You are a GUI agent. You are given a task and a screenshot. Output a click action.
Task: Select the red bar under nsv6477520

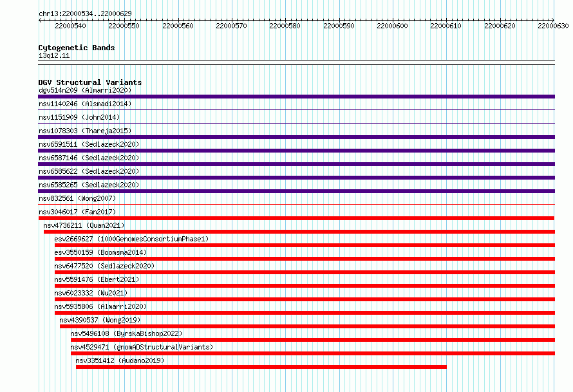tap(305, 272)
